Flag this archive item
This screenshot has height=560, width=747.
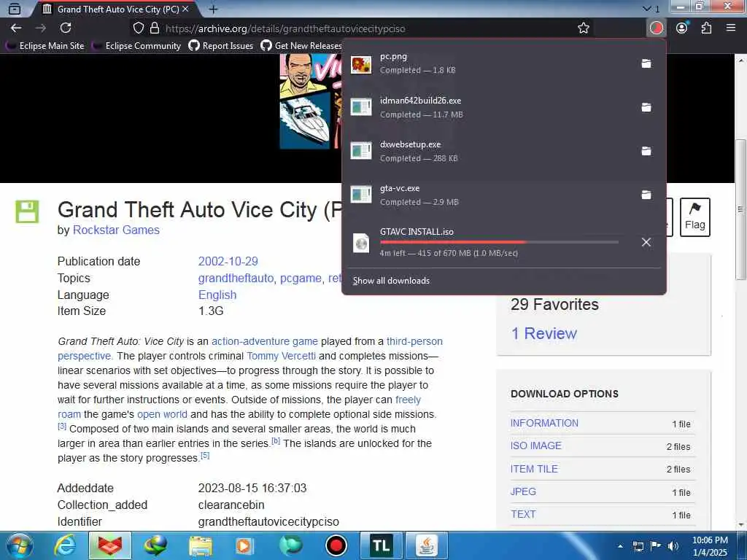click(x=694, y=217)
